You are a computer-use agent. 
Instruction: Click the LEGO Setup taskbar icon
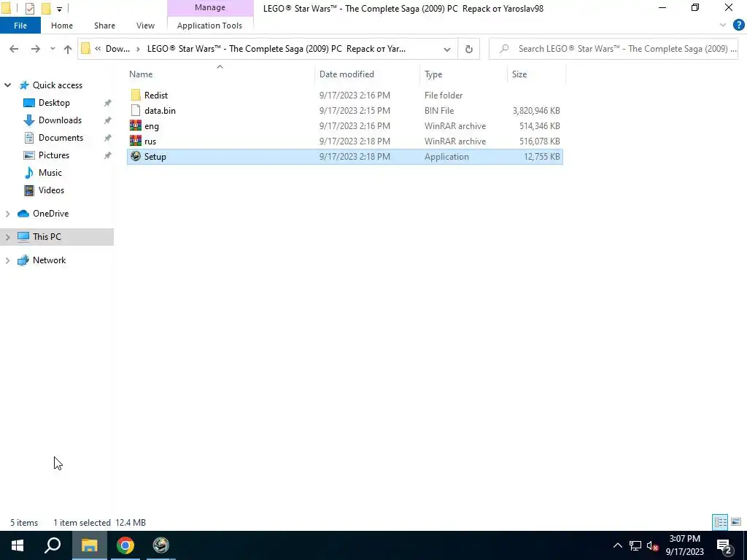click(x=161, y=545)
